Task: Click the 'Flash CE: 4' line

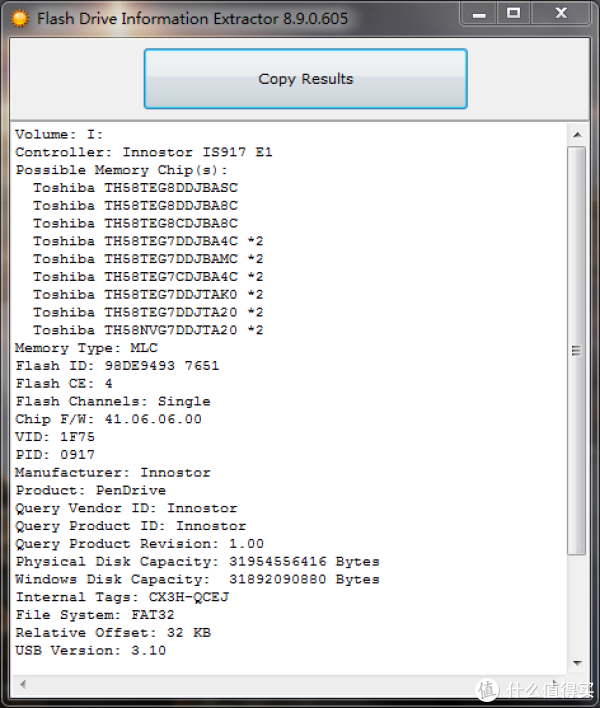Action: pyautogui.click(x=64, y=384)
